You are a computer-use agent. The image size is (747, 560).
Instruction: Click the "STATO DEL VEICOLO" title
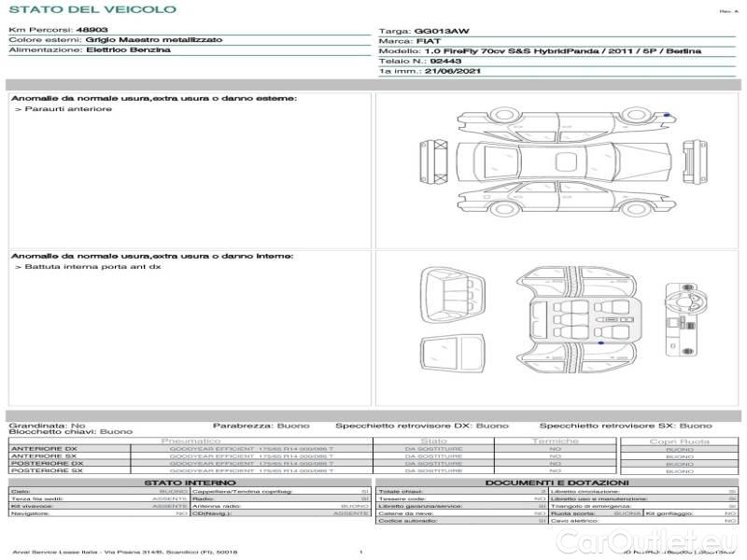pyautogui.click(x=92, y=9)
